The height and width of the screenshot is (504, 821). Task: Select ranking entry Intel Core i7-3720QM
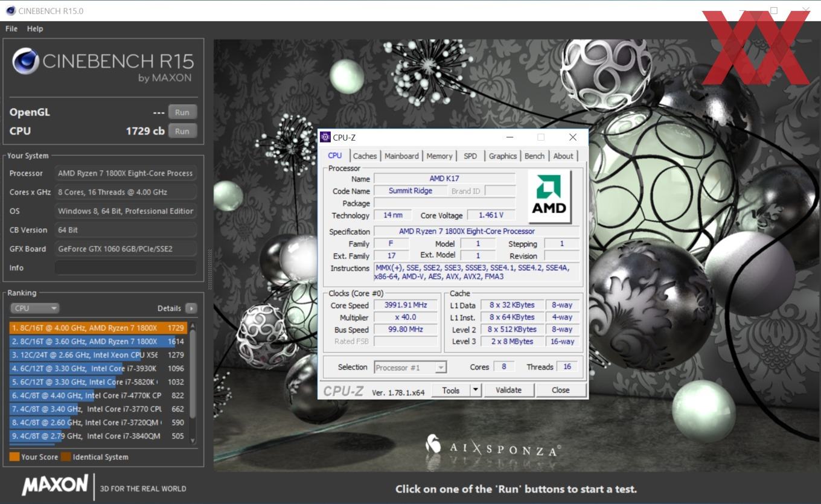coord(98,423)
